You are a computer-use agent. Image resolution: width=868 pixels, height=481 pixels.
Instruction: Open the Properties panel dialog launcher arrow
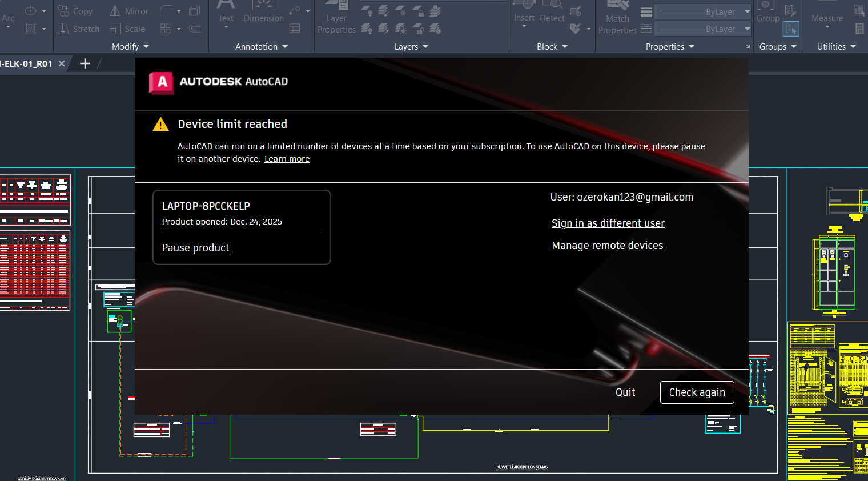point(748,47)
